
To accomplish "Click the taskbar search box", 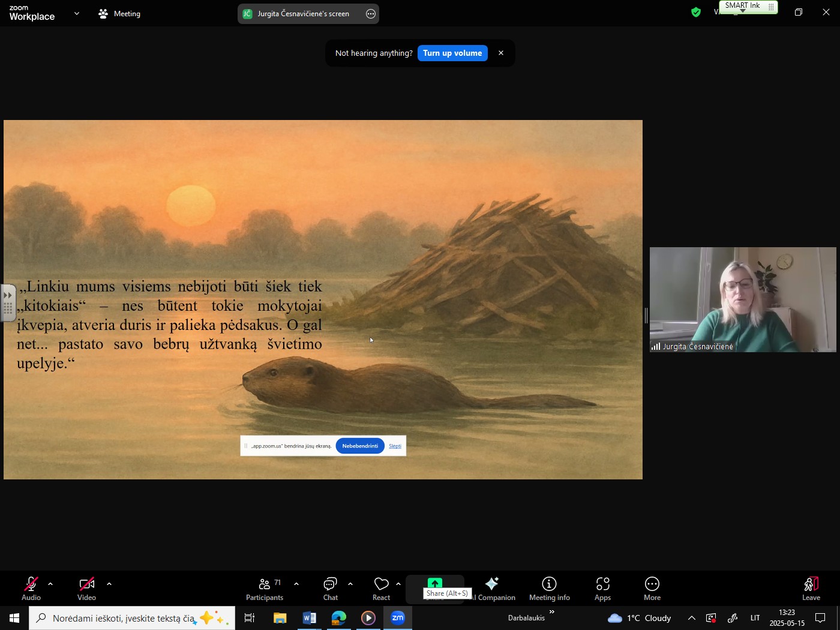I will (x=132, y=618).
